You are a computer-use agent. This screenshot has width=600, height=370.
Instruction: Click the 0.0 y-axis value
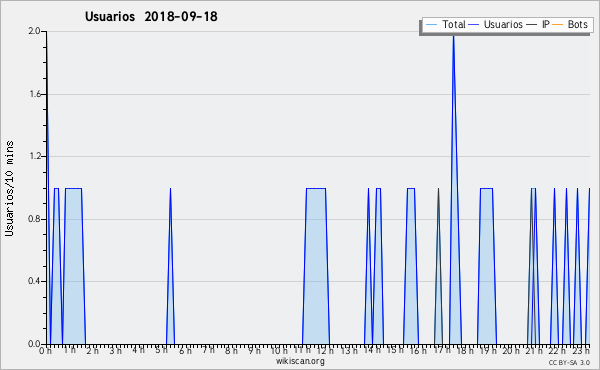(34, 344)
